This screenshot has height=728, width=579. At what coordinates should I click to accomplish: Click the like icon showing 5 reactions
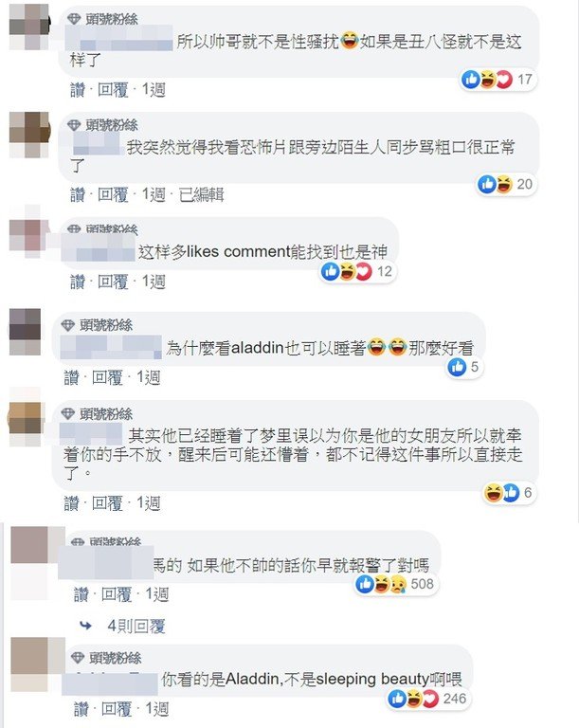coord(457,367)
